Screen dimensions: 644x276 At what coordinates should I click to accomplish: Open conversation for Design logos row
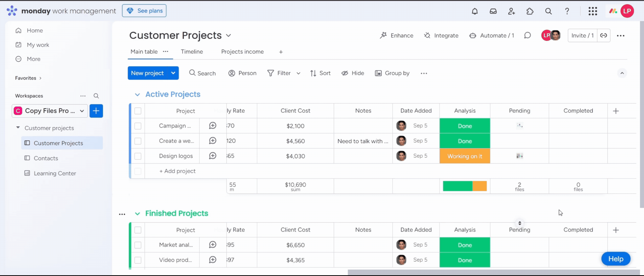click(213, 156)
